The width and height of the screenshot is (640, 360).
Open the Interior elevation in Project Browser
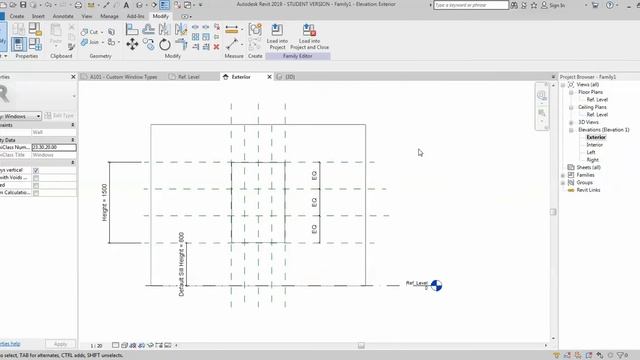click(x=594, y=145)
